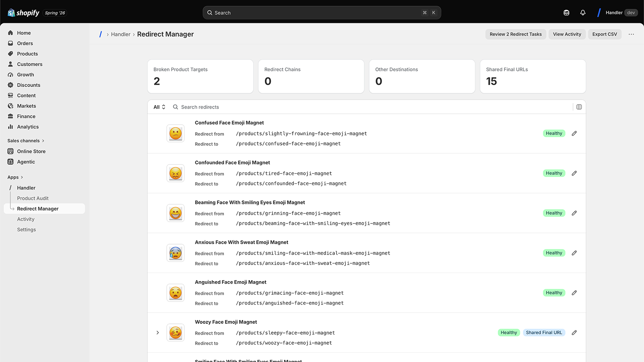
Task: Click the Shared Final URL badge
Action: click(x=544, y=333)
